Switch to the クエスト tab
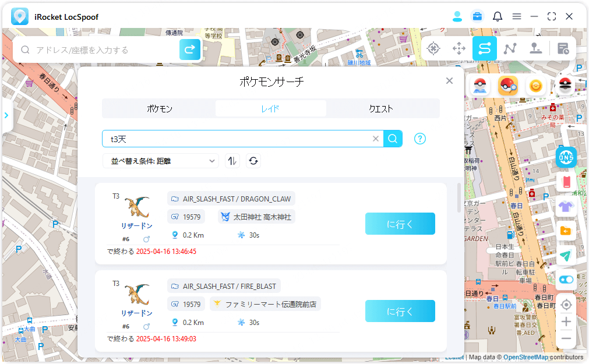The image size is (589, 364). point(381,108)
